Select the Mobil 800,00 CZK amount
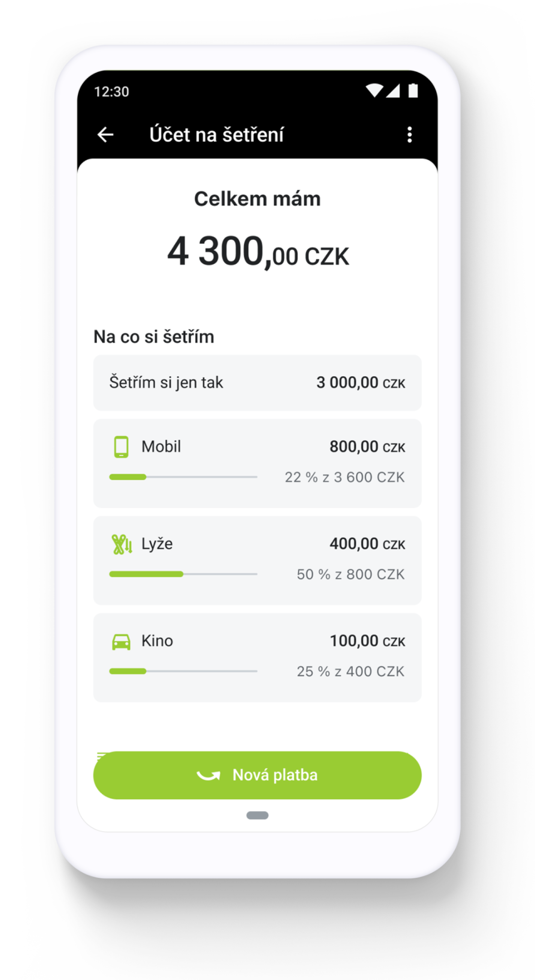535x980 pixels. coord(367,446)
